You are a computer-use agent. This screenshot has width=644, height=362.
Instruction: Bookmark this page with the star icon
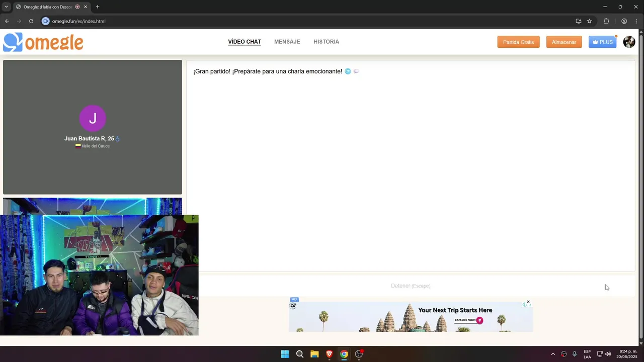589,21
